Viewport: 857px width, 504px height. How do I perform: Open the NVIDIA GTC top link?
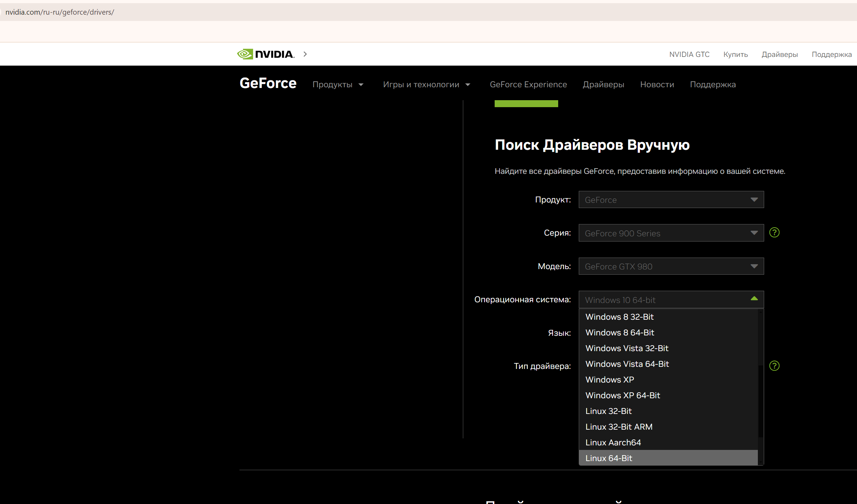point(689,54)
